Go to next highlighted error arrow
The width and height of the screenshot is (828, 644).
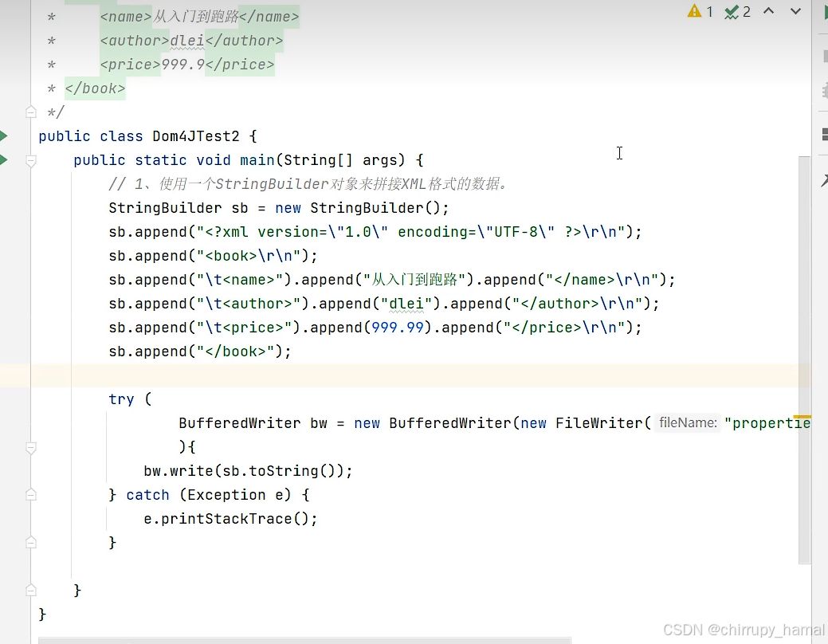pyautogui.click(x=795, y=11)
